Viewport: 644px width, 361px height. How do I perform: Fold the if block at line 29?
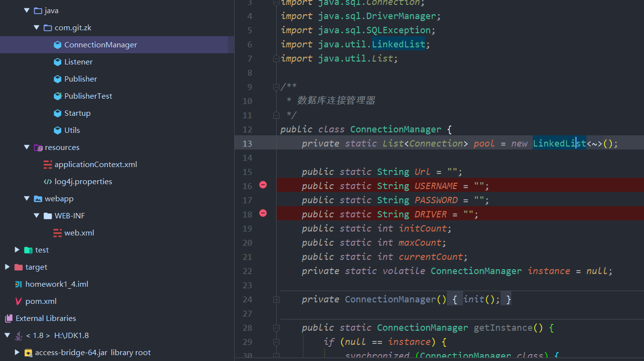coord(276,342)
